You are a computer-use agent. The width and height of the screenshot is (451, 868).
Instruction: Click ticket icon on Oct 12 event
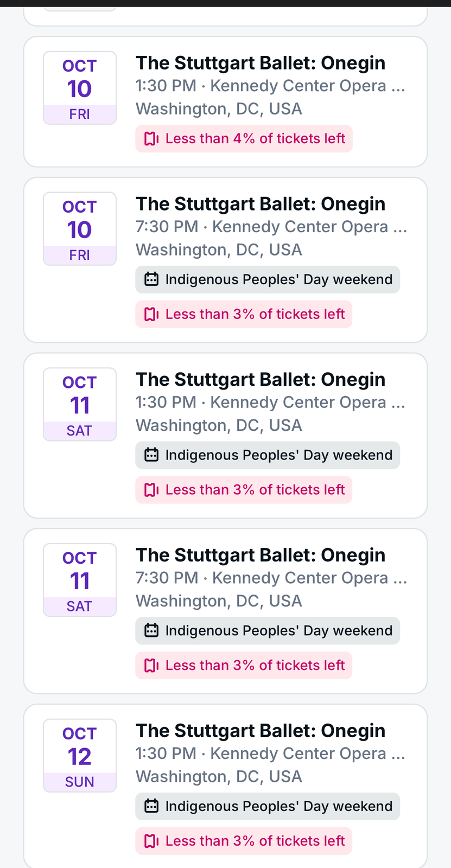pyautogui.click(x=151, y=841)
